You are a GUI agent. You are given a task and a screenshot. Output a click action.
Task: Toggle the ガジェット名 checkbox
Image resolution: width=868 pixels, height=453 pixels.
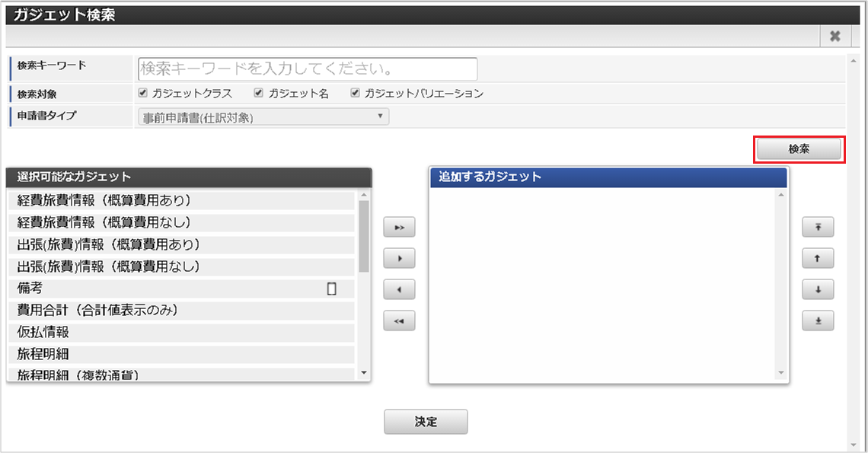[x=259, y=92]
